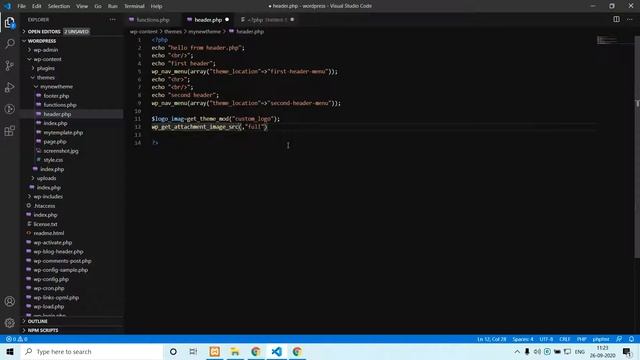Open Source Control view
Viewport: 640px width, 360px height.
point(10,65)
